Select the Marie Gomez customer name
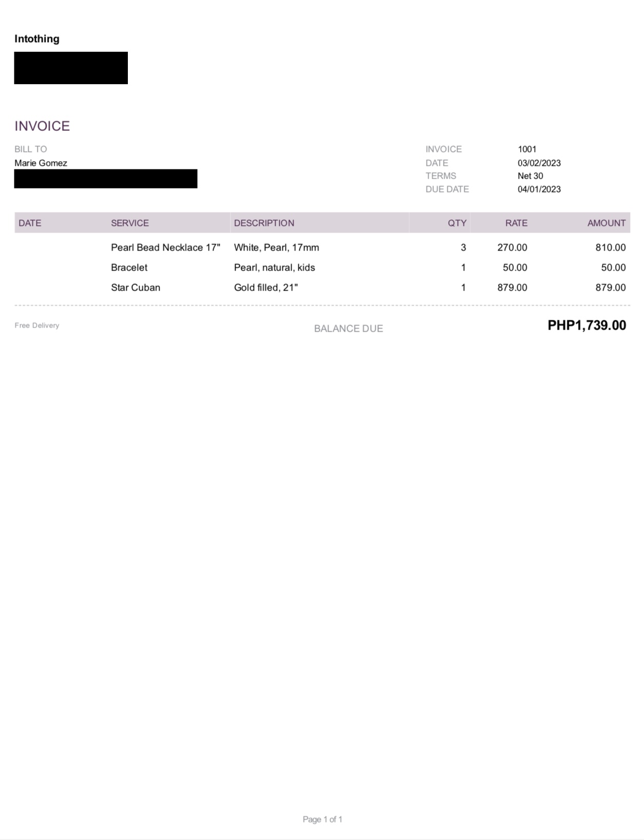This screenshot has width=644, height=840. click(41, 163)
